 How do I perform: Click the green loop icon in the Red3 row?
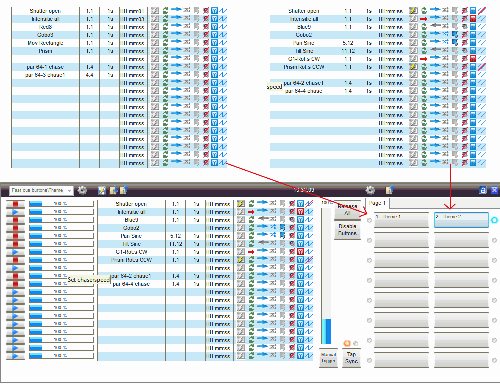tap(165, 27)
